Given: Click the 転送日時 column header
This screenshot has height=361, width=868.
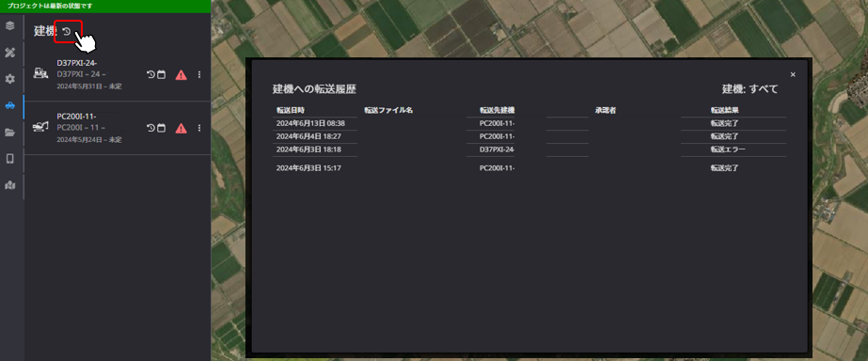Looking at the screenshot, I should 291,110.
